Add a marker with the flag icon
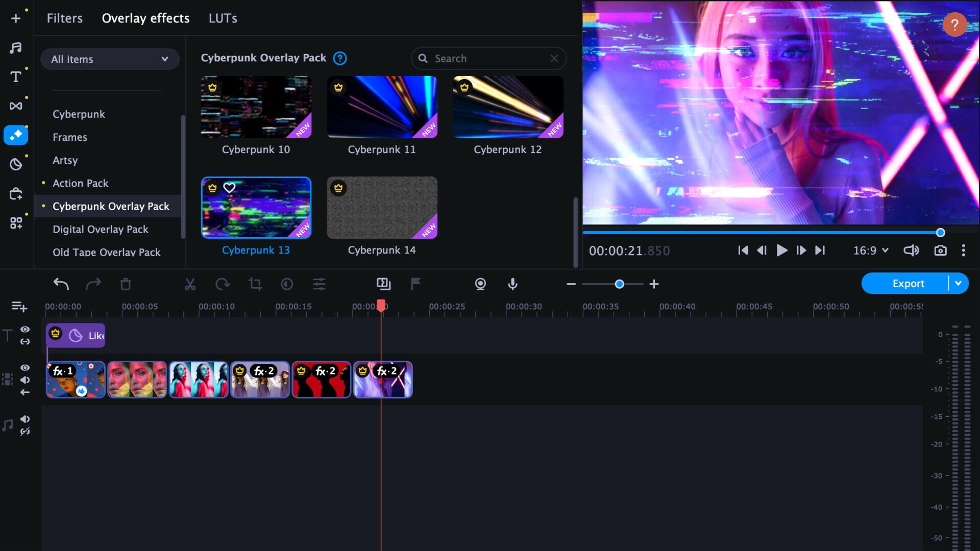 click(x=416, y=284)
